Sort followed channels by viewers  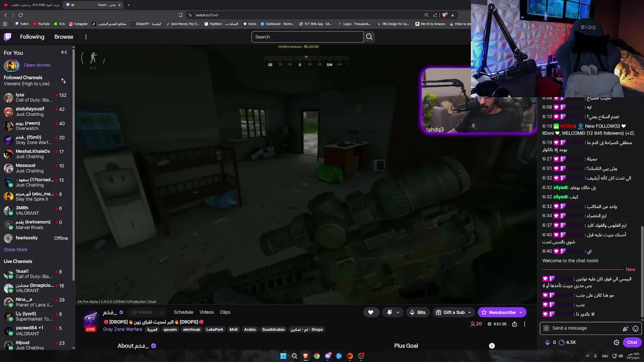(63, 80)
